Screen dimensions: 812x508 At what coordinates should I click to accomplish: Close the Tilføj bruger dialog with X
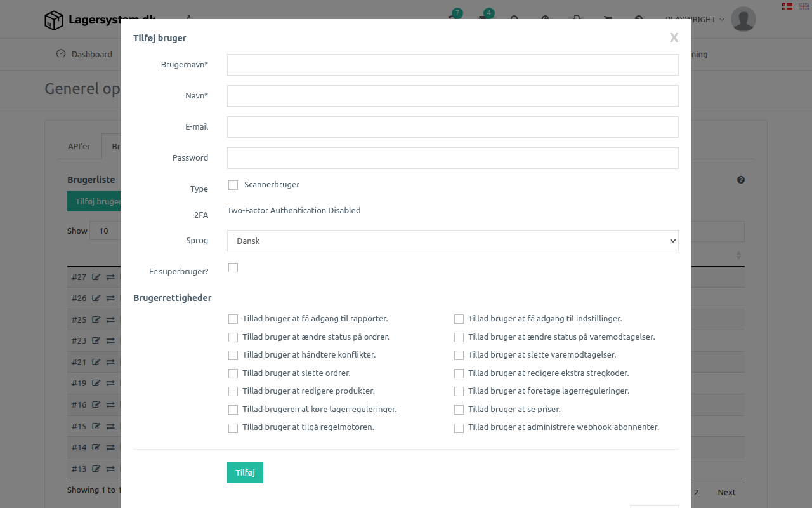click(x=674, y=38)
